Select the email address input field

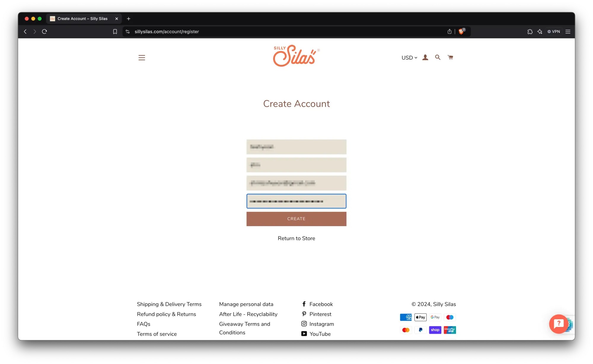coord(296,183)
